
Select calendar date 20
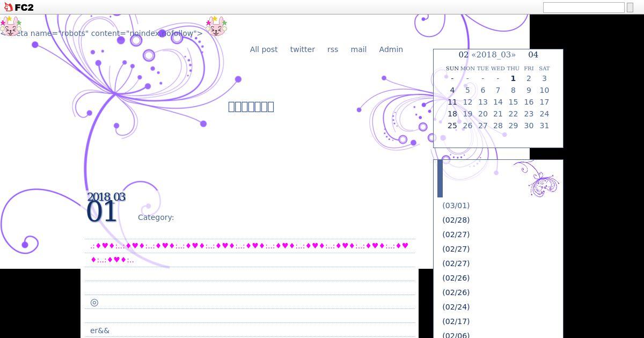(483, 114)
